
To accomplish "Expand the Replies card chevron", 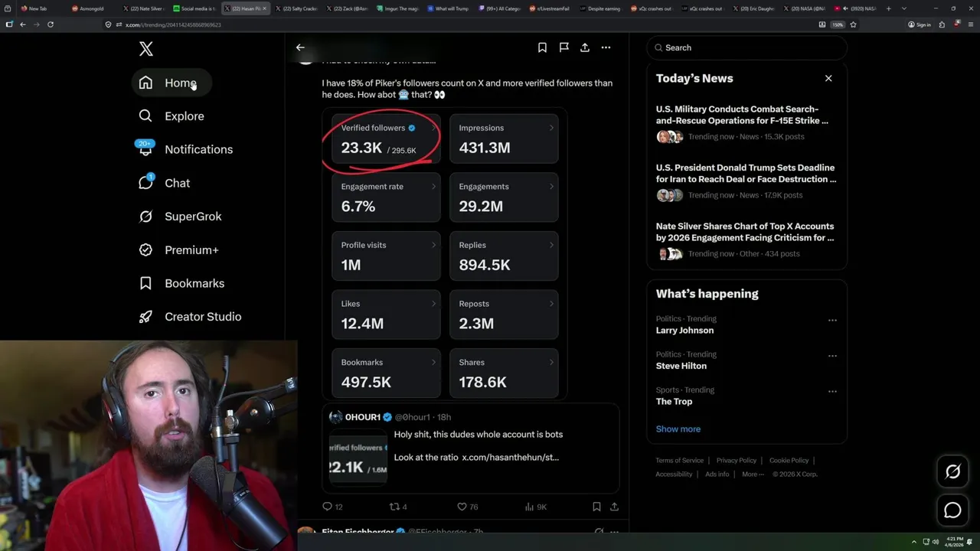I will [x=551, y=245].
